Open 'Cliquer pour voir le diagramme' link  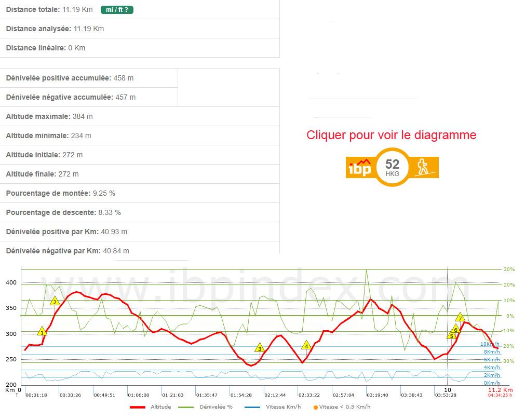pos(391,135)
